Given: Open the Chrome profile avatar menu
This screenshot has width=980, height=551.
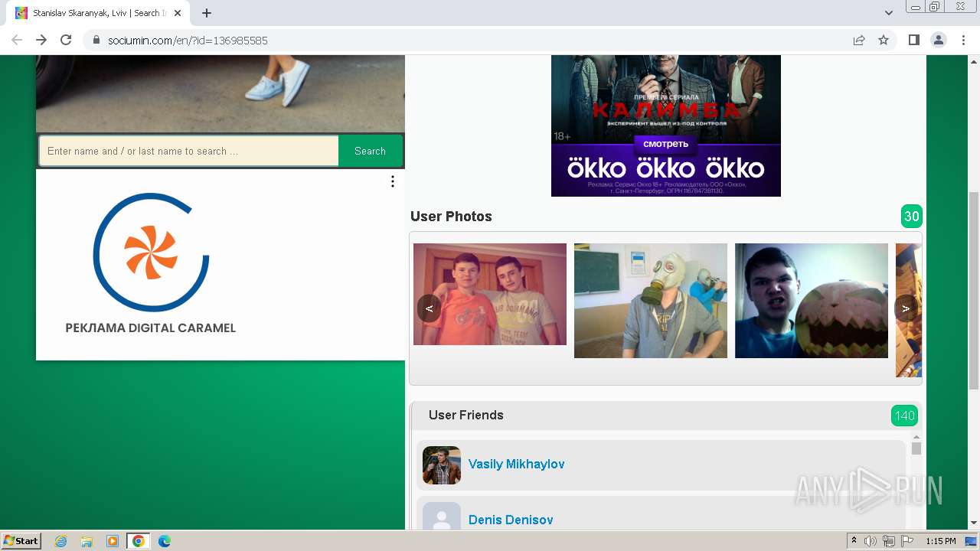Looking at the screenshot, I should pos(939,40).
